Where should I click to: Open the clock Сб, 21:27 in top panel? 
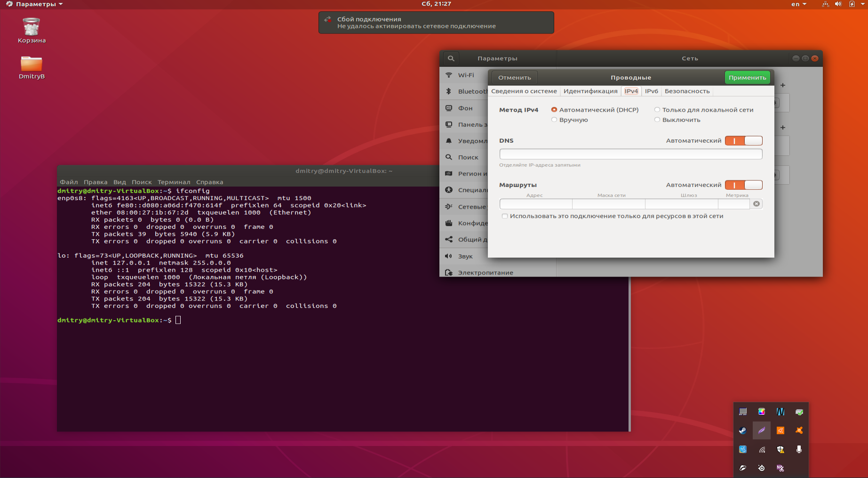tap(436, 4)
